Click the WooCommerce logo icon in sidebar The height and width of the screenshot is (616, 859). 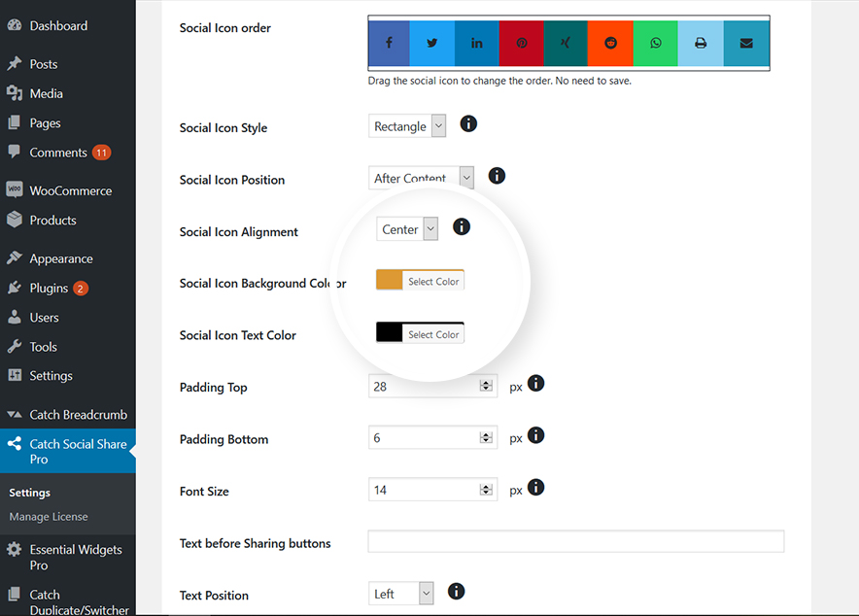click(15, 189)
